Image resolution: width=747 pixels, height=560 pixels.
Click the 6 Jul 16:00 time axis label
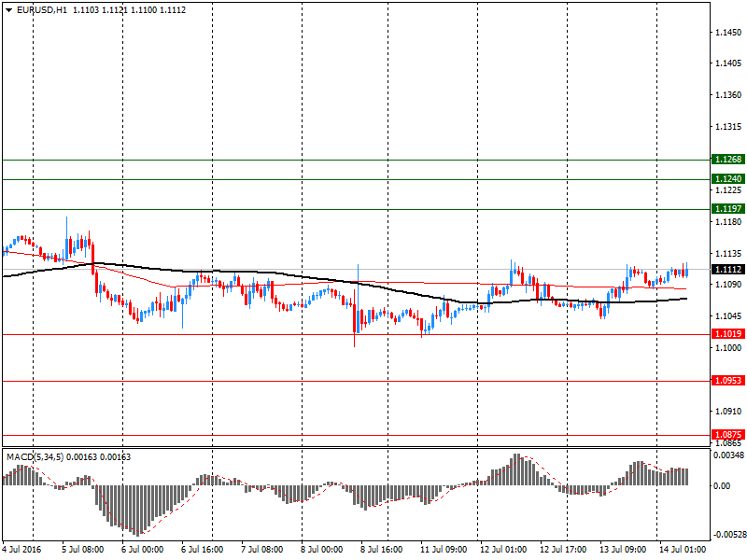click(x=203, y=550)
